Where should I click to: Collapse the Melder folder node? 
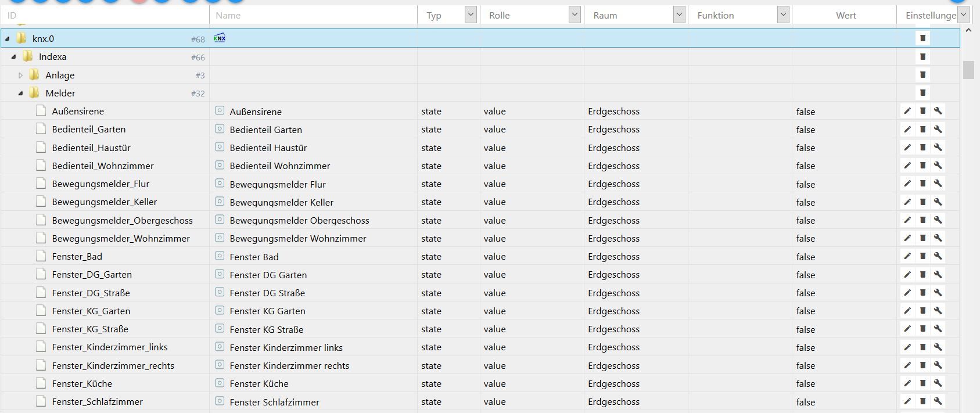click(20, 93)
